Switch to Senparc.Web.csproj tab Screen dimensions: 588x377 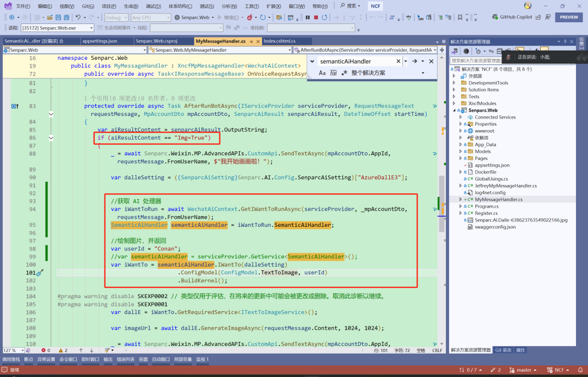(x=156, y=41)
